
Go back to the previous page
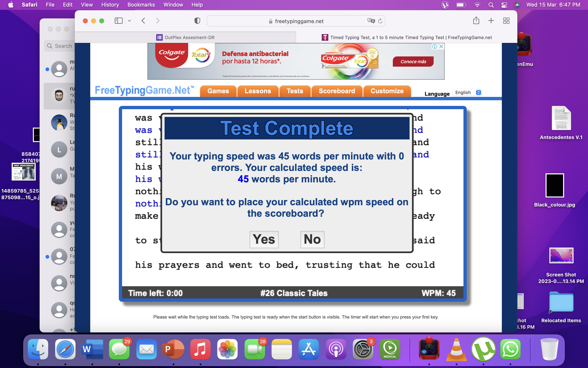coord(143,21)
